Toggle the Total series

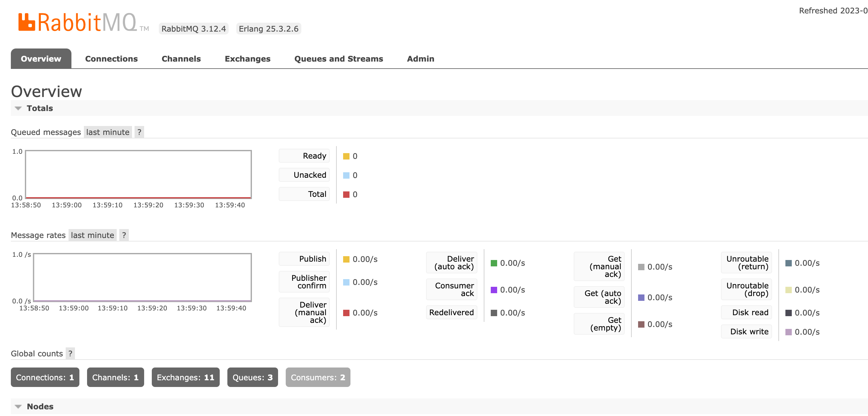coord(304,194)
